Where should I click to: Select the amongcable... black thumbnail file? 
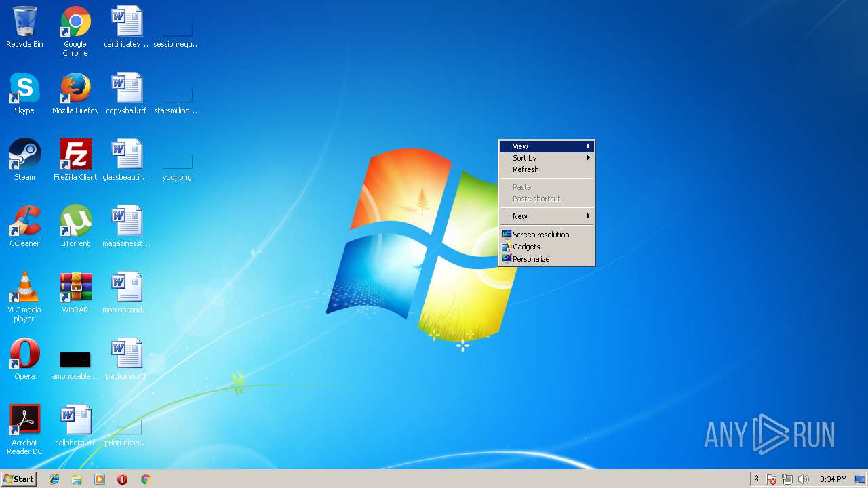click(75, 364)
